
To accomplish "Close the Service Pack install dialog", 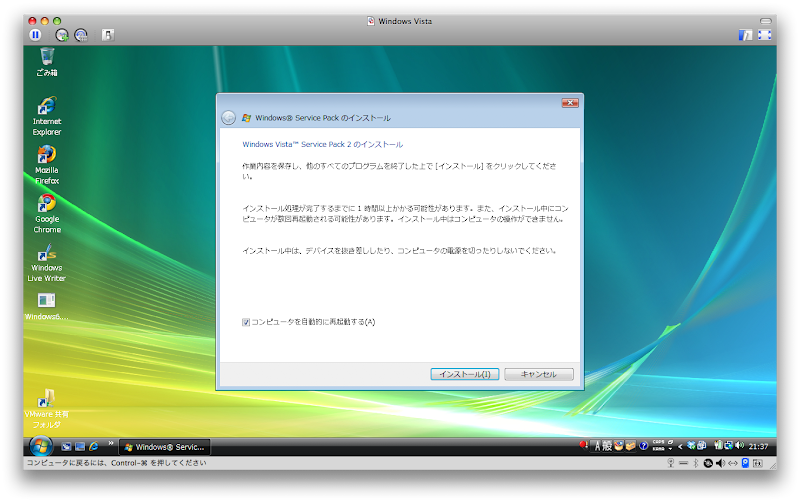I will [x=569, y=103].
